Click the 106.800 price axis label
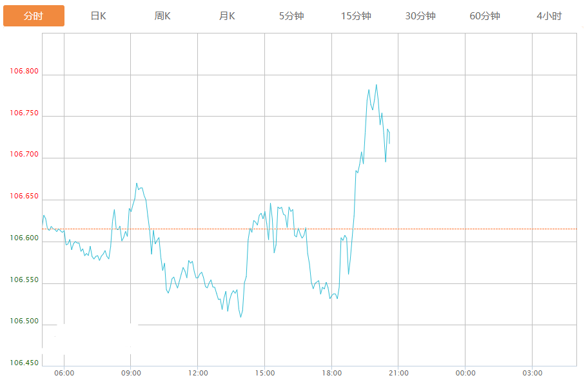Screen dimensions: 588x380 pos(24,71)
